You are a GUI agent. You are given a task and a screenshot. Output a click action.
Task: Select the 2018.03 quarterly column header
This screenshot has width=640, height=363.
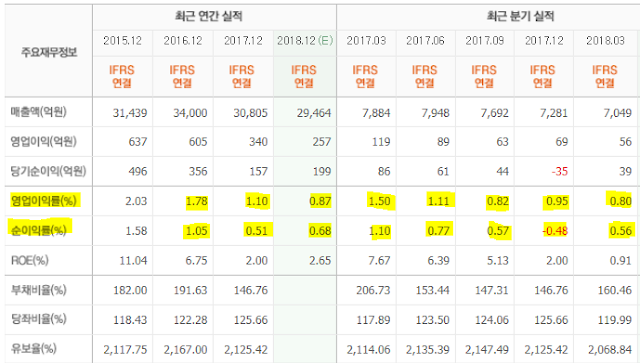point(605,41)
